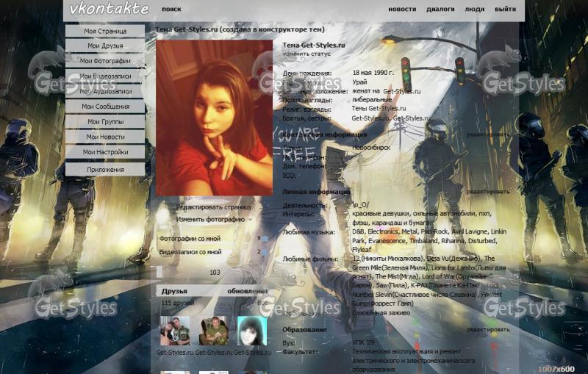This screenshot has height=374, width=588.
Task: Expand the Изменить фотографию dropdown arrow
Action: [250, 220]
